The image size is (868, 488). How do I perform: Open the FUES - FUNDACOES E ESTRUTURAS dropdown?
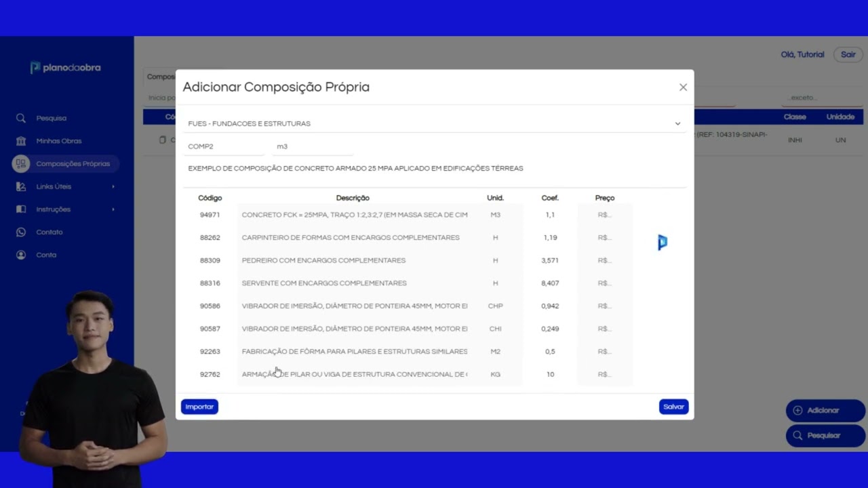coord(434,123)
